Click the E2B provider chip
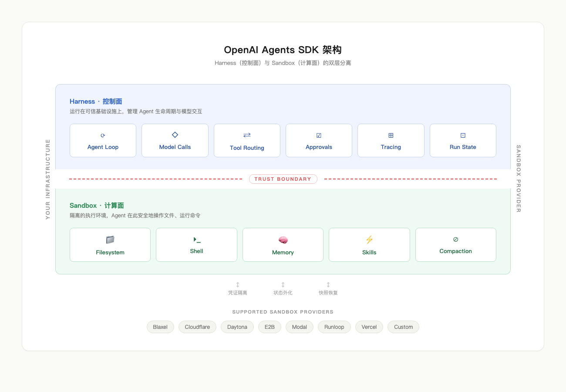The height and width of the screenshot is (392, 566). point(270,327)
